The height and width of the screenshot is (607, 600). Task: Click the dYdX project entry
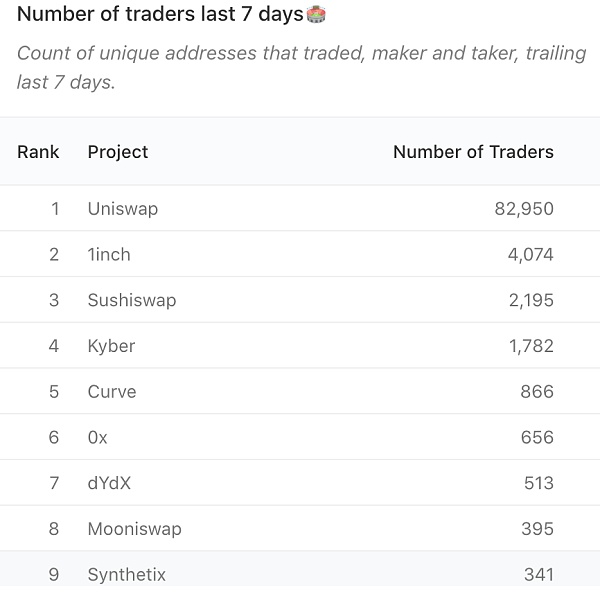(x=109, y=483)
